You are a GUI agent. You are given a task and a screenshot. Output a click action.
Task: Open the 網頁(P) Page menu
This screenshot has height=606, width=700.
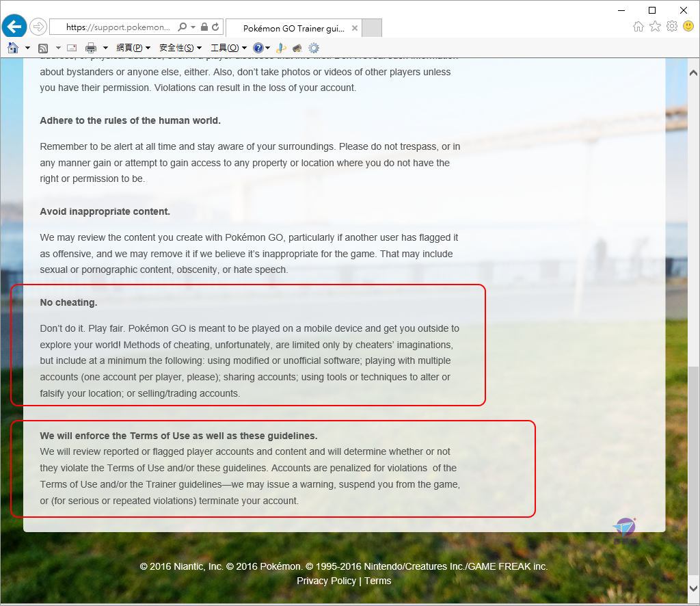click(x=133, y=48)
